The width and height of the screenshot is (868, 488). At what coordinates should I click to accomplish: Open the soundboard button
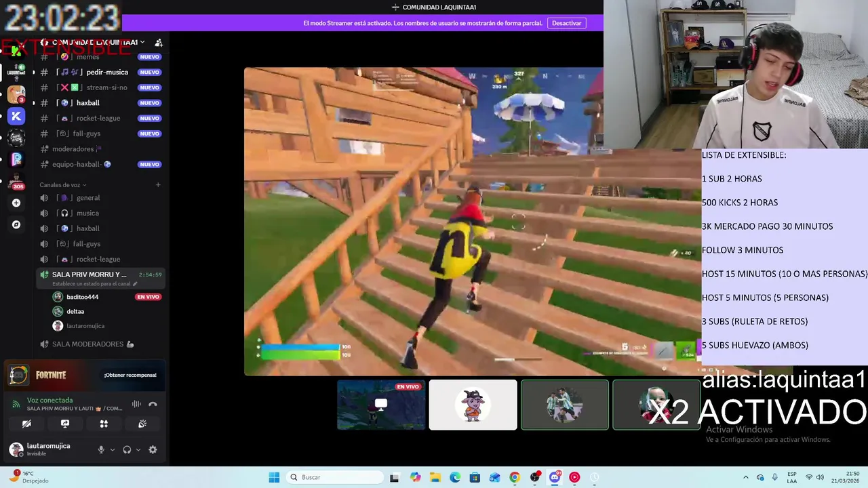coord(142,424)
